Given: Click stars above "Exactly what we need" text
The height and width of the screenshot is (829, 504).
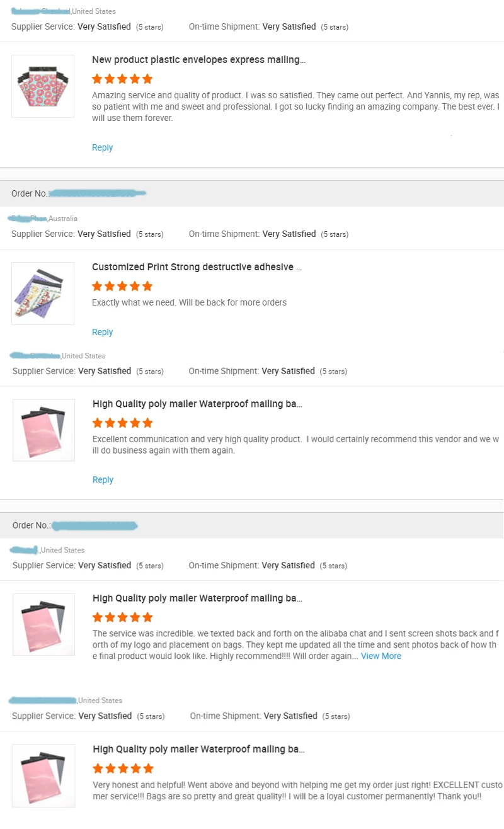Looking at the screenshot, I should [x=122, y=286].
